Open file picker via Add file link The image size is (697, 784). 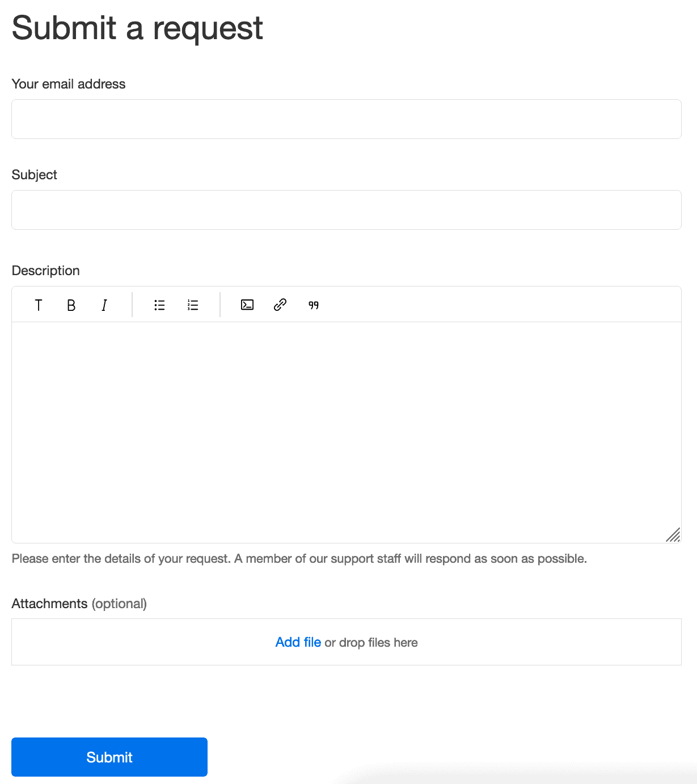tap(298, 642)
